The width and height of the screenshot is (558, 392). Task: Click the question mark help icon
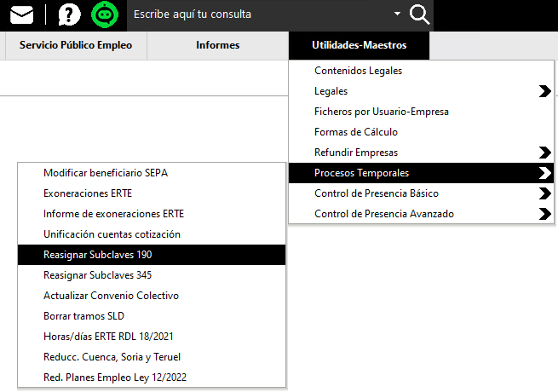70,14
